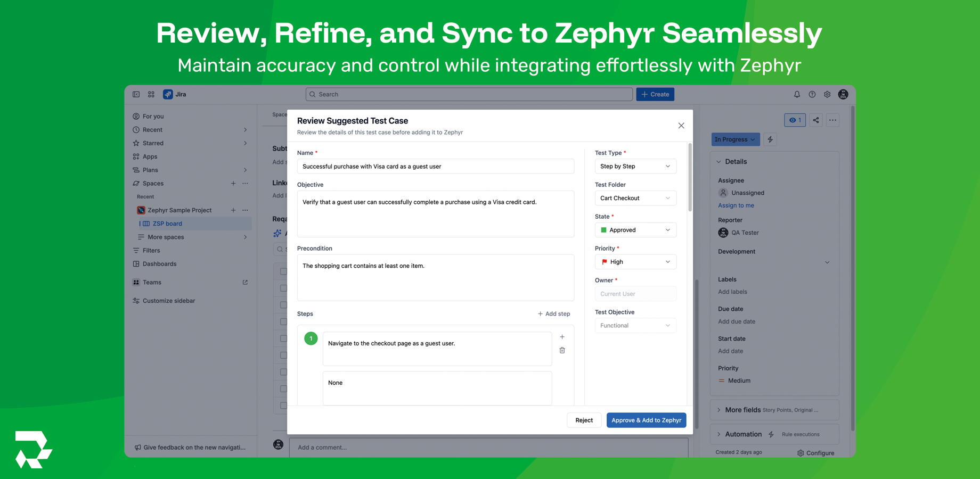This screenshot has width=980, height=479.
Task: Open automation actions via the lightning icon
Action: [x=770, y=139]
